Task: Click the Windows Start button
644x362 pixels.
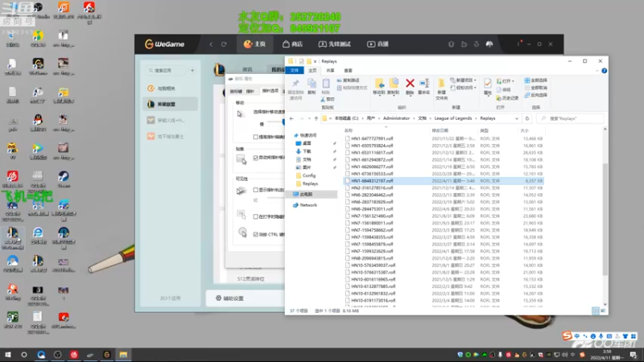Action: [x=8, y=355]
